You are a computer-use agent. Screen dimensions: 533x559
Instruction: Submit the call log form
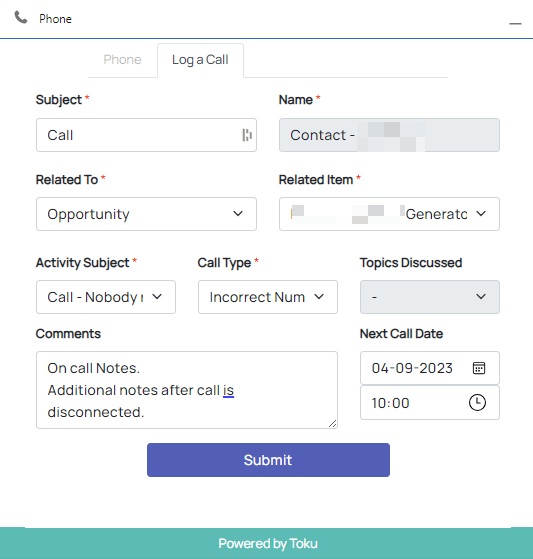[x=268, y=460]
